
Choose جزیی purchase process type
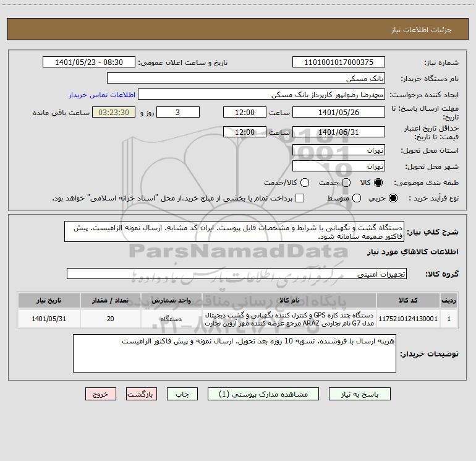click(393, 198)
